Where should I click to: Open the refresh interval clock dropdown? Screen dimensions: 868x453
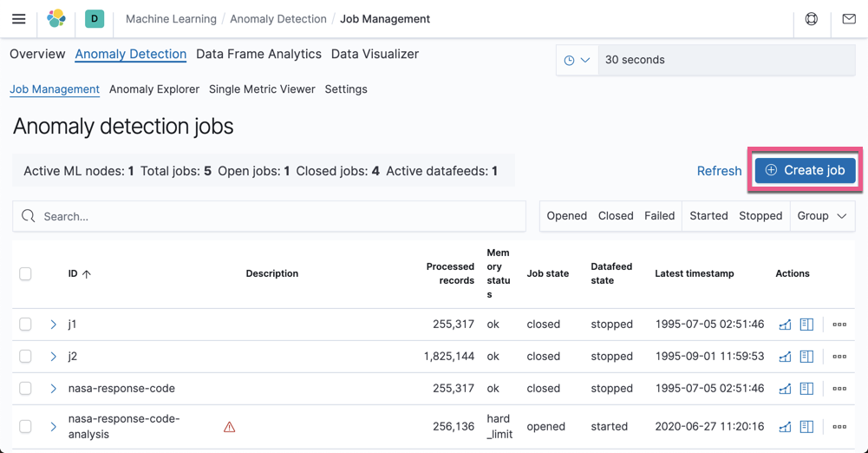577,61
